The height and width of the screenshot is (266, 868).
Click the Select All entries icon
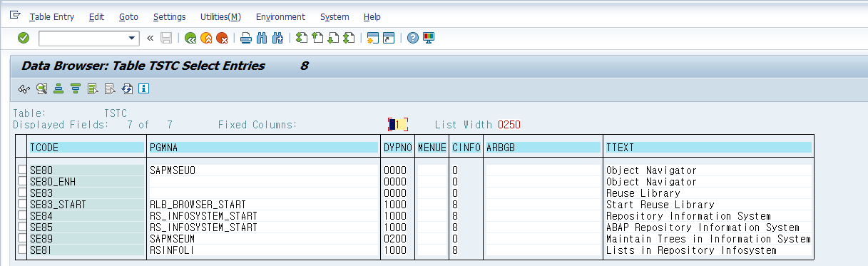tap(93, 89)
